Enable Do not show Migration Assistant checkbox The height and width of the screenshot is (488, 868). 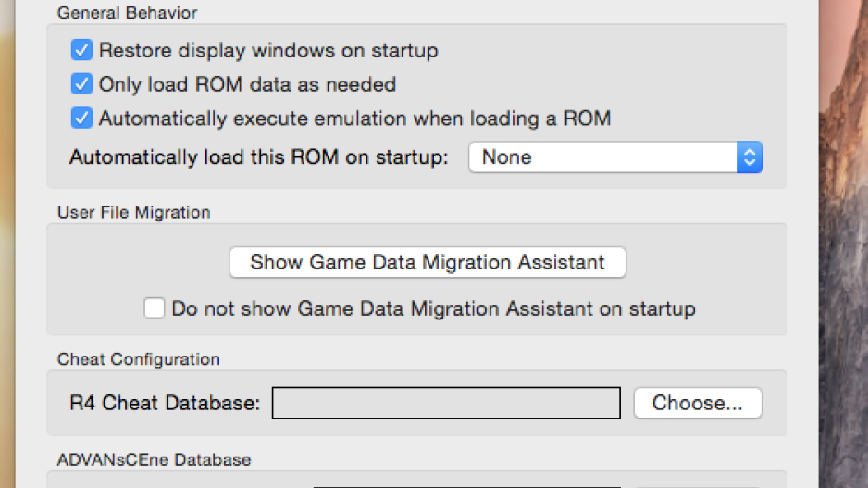click(154, 308)
